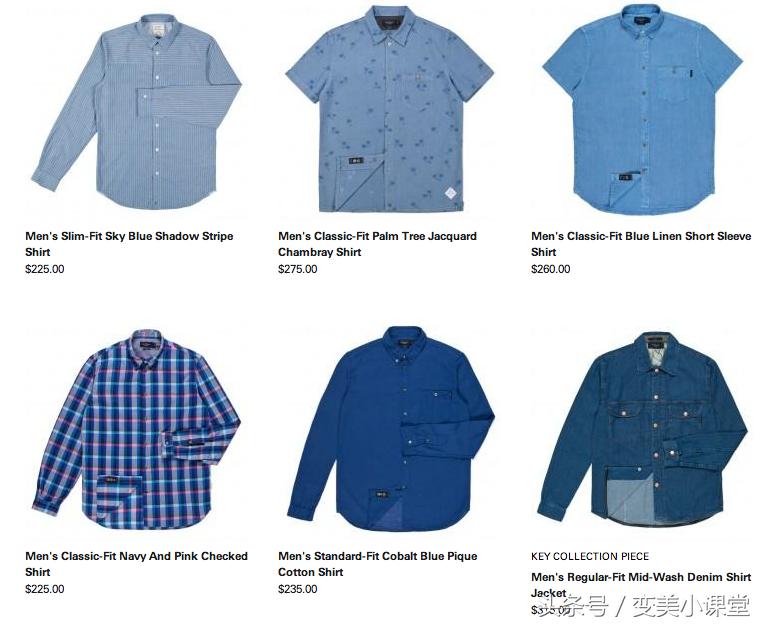Click the Men's Regular-Fit Mid-Wash Denim Shirt Jacket title

coord(641,585)
